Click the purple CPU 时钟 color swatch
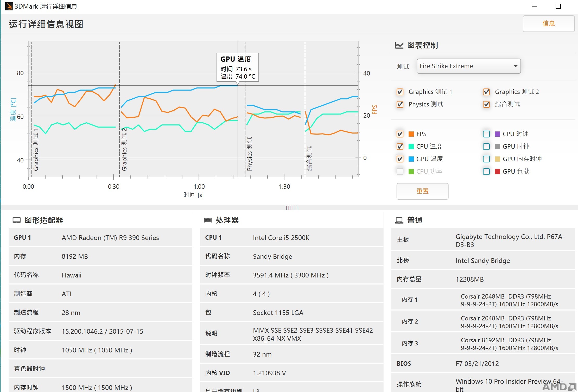This screenshot has height=392, width=578. coord(498,134)
